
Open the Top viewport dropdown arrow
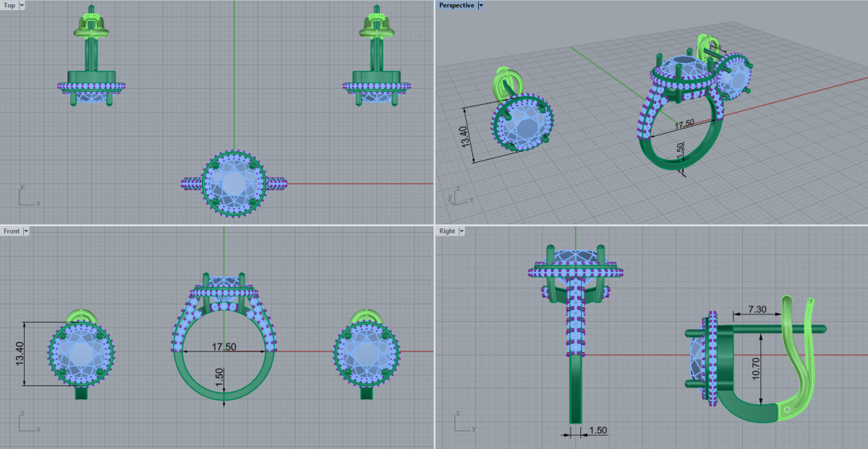click(22, 5)
